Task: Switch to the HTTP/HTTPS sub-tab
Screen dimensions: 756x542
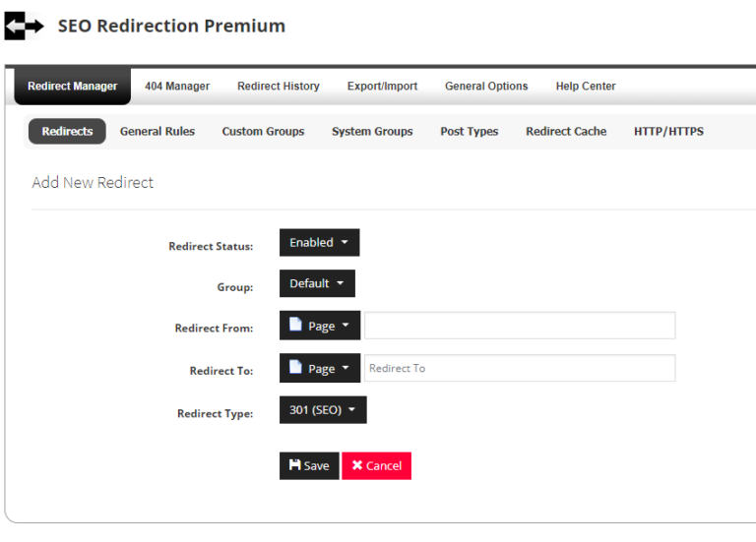Action: tap(668, 131)
